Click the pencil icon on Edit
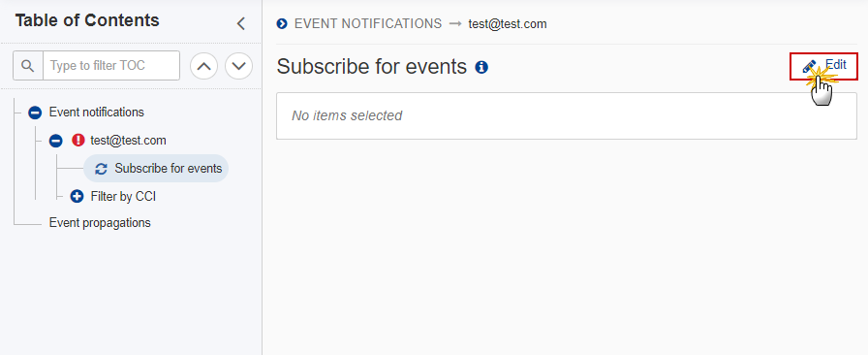This screenshot has width=868, height=355. point(809,66)
